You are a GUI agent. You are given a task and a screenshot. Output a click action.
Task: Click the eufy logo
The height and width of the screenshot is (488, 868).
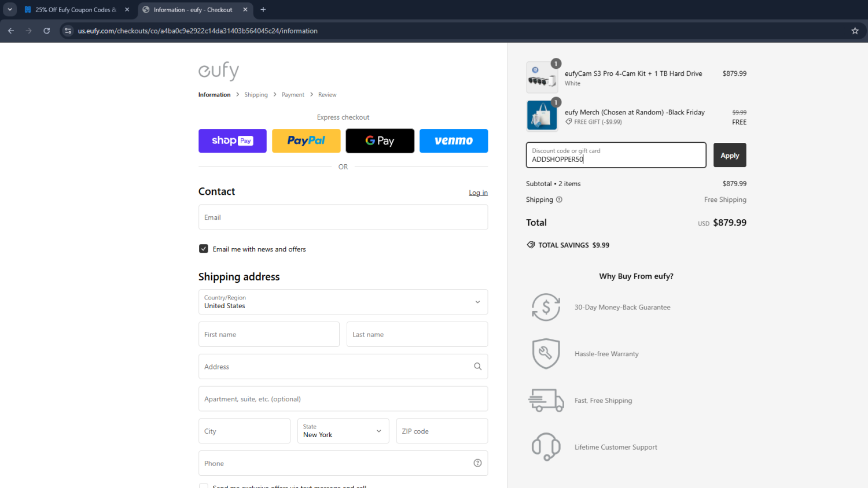(x=219, y=71)
